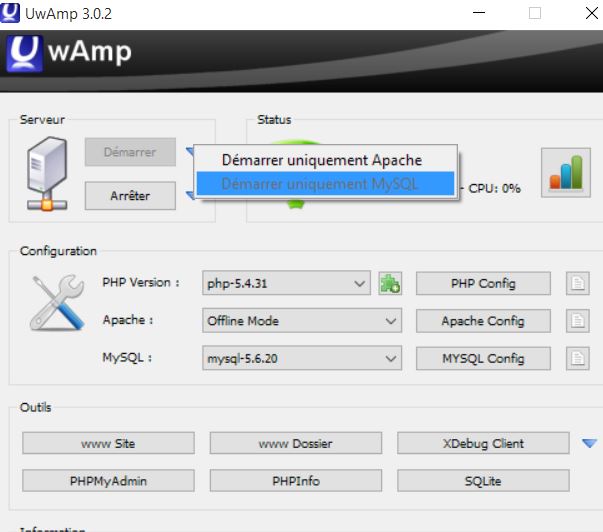603x532 pixels.
Task: Open php.ini file icon next to PHP Config
Action: (578, 284)
